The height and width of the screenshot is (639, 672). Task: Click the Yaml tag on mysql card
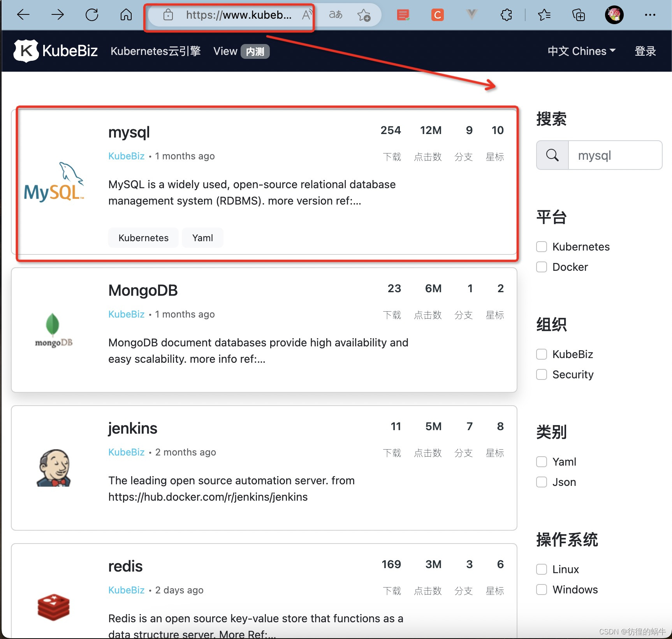coord(202,238)
